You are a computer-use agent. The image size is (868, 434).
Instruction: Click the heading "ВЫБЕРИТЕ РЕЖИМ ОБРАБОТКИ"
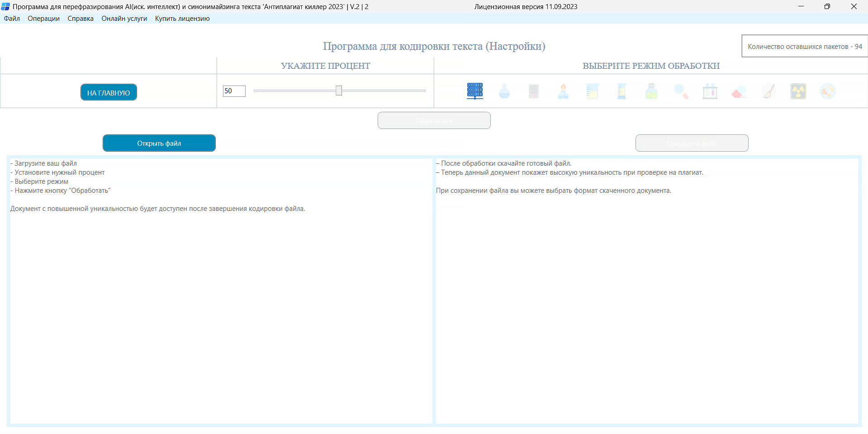click(651, 66)
